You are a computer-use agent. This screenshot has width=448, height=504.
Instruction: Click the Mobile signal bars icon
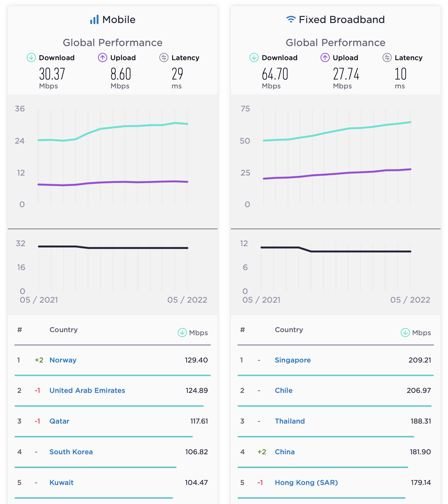tap(94, 20)
